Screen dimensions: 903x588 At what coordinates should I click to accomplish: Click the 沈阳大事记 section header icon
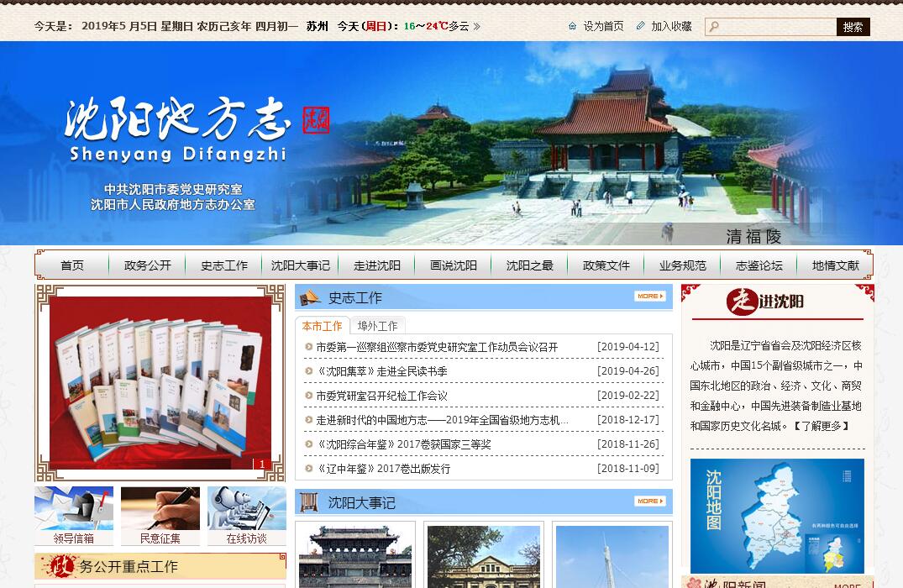click(310, 502)
